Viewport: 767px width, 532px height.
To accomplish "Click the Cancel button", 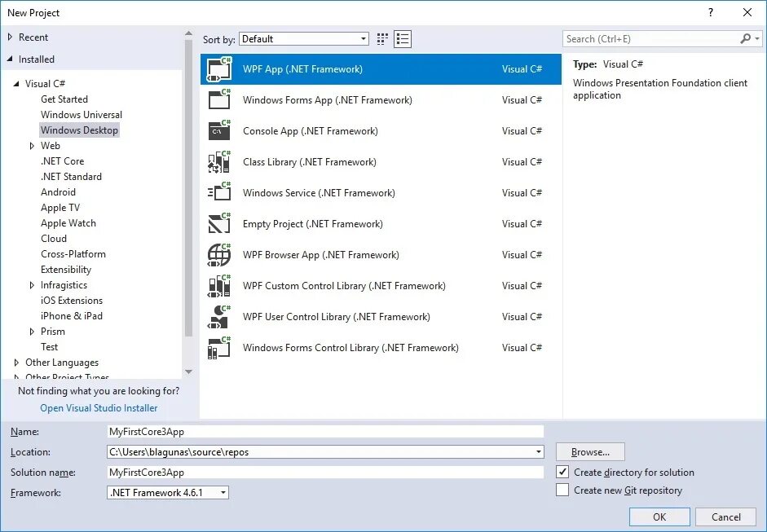I will pyautogui.click(x=726, y=517).
